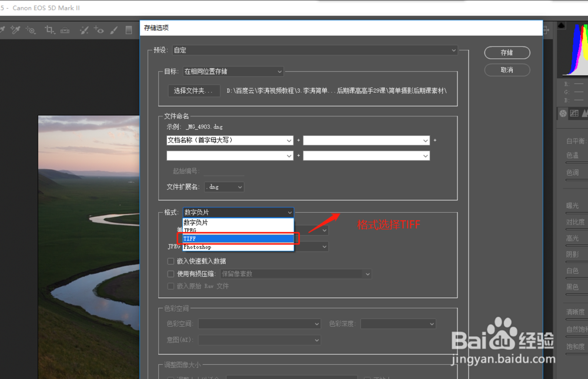Enable 嵌入快速载入数据 checkbox

pos(171,261)
